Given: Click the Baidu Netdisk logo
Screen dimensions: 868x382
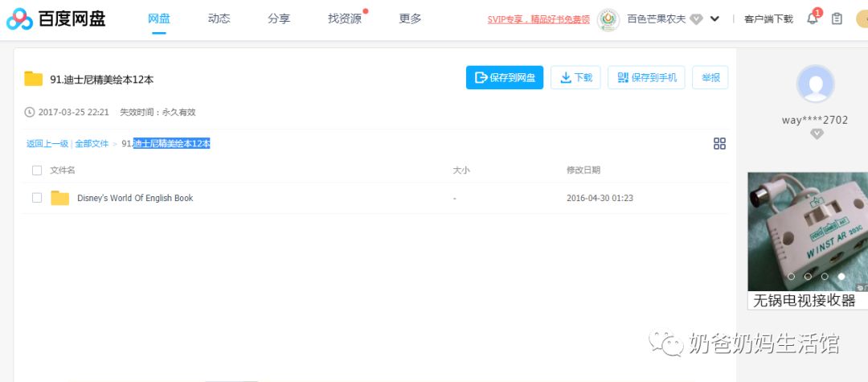Looking at the screenshot, I should (55, 19).
